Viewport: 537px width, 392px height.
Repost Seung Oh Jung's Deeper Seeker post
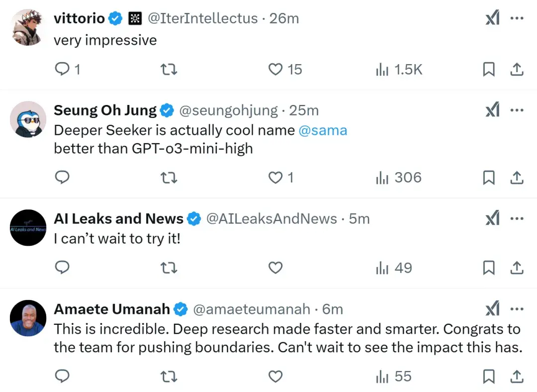pos(169,178)
